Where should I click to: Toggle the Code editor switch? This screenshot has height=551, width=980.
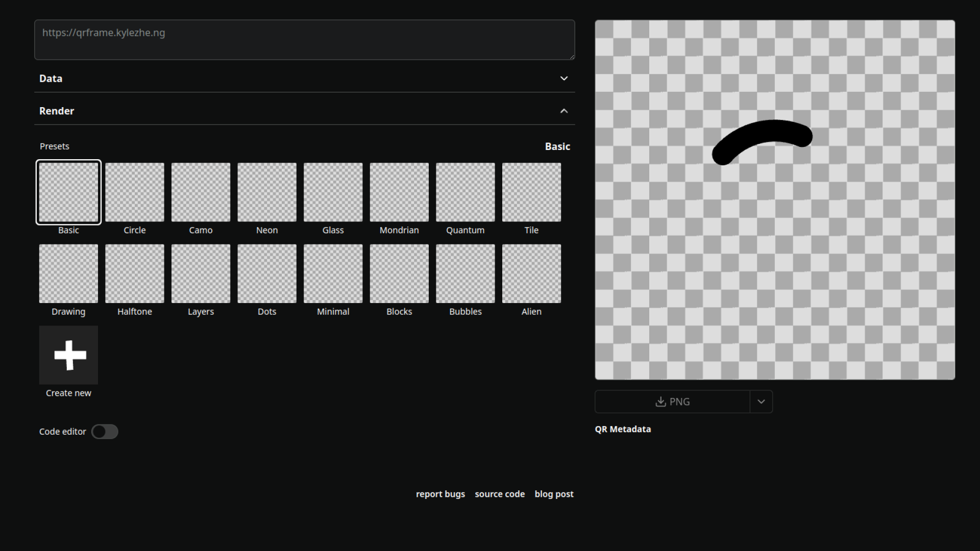105,432
